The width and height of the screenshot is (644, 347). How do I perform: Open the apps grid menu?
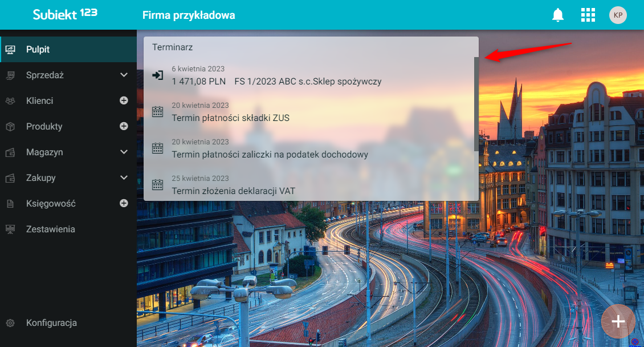tap(588, 15)
